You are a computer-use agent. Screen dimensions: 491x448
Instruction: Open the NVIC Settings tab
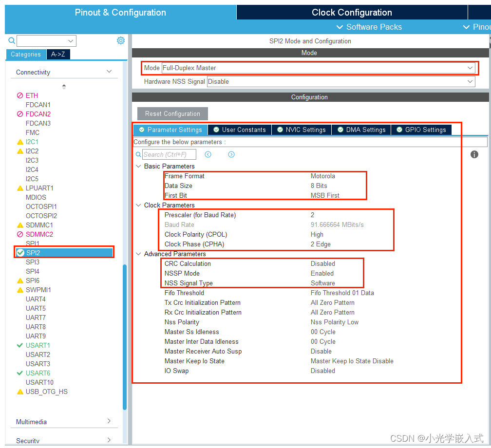[302, 130]
